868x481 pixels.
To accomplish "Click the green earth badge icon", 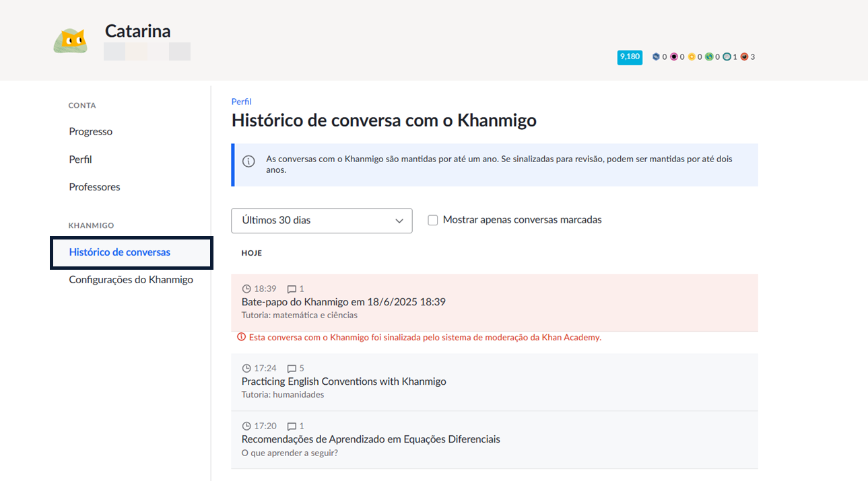I will pos(709,57).
